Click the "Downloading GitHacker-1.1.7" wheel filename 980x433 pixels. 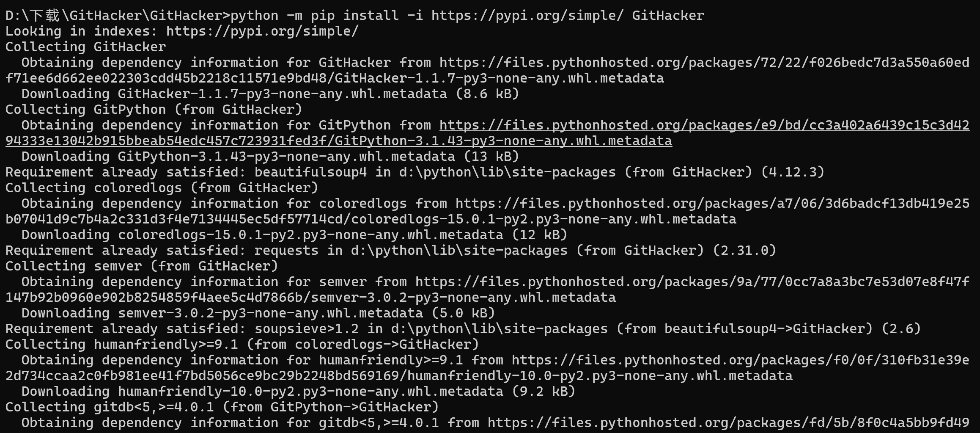click(282, 94)
